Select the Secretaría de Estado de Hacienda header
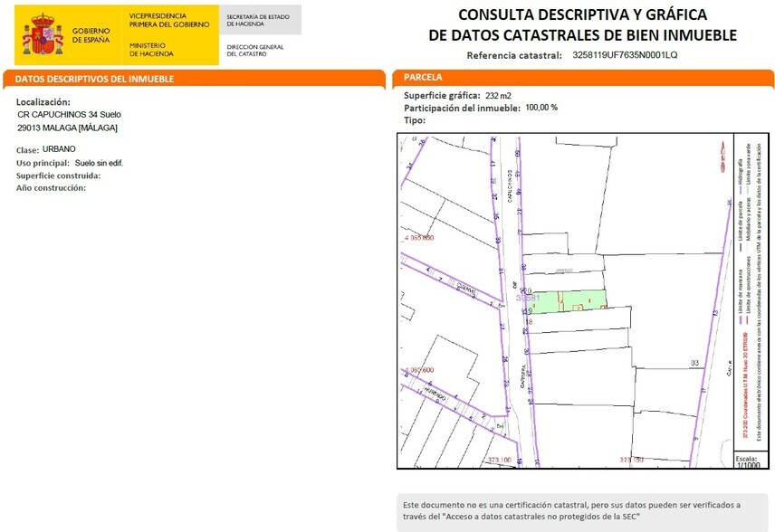 click(x=256, y=18)
